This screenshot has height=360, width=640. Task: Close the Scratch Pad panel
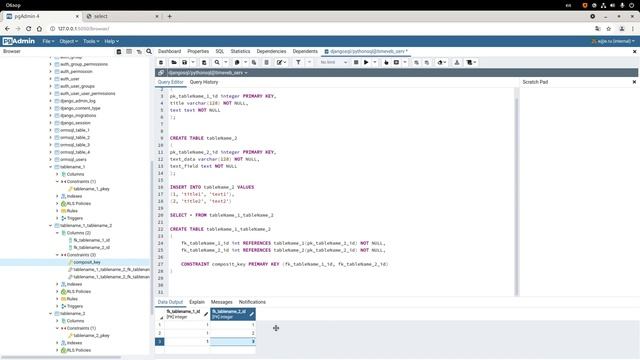[634, 82]
